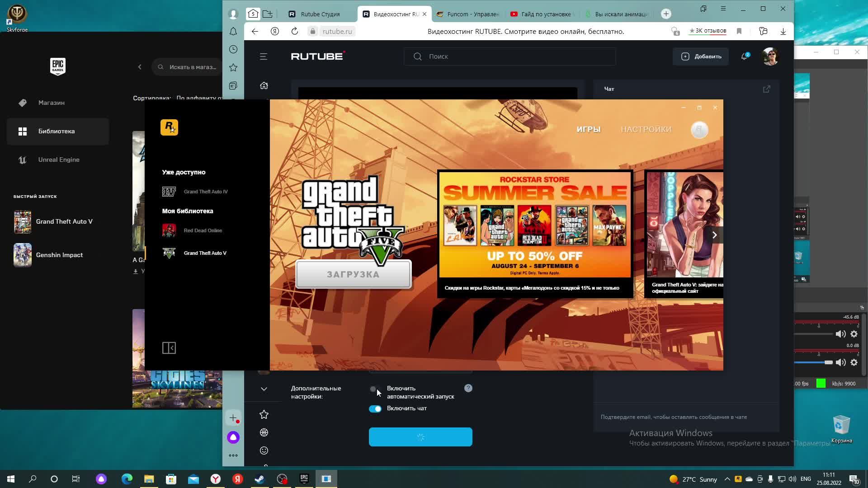
Task: Mute the second OBS audio source
Action: [x=840, y=362]
